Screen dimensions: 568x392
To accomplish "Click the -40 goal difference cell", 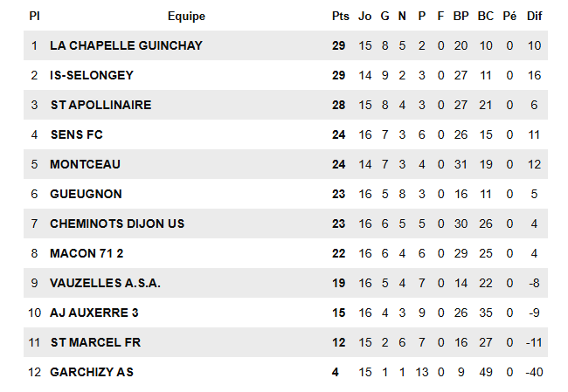I will click(535, 372).
